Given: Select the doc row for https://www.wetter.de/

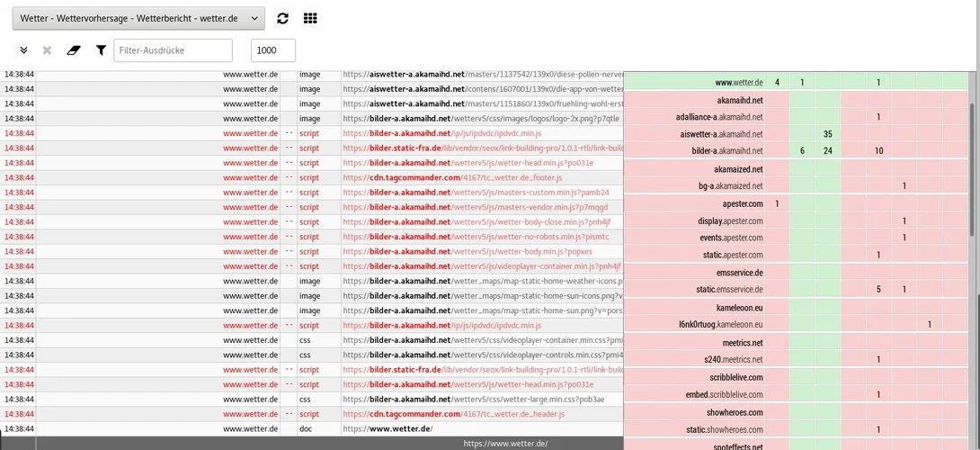Looking at the screenshot, I should coord(312,428).
